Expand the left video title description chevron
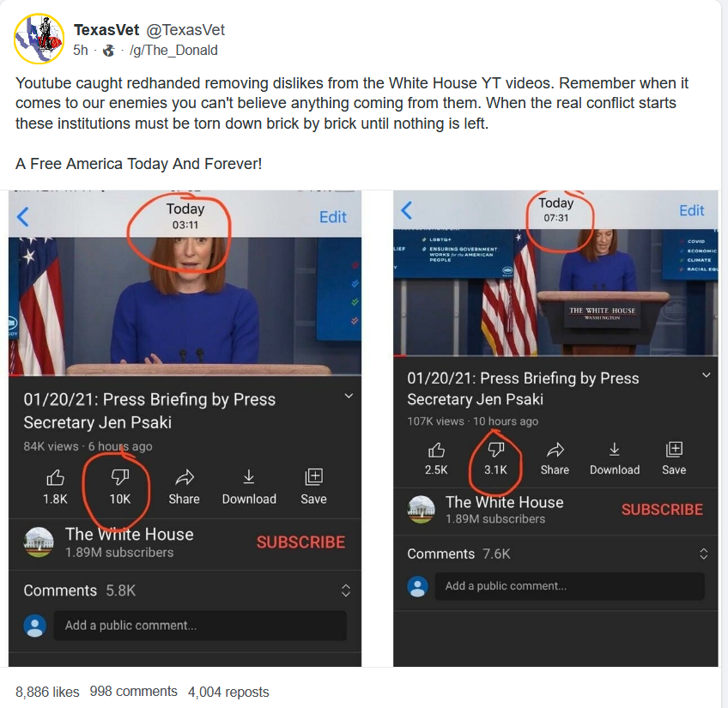This screenshot has width=728, height=708. point(349,396)
